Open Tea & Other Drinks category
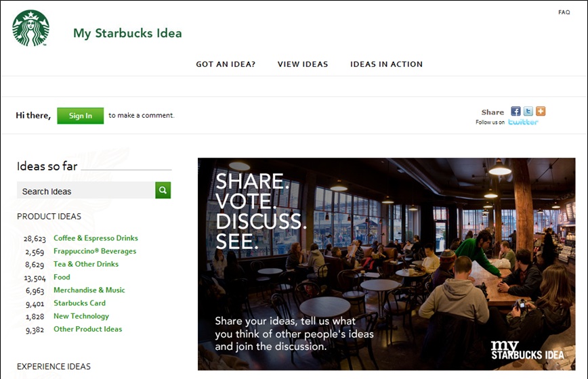This screenshot has width=588, height=379. point(86,264)
